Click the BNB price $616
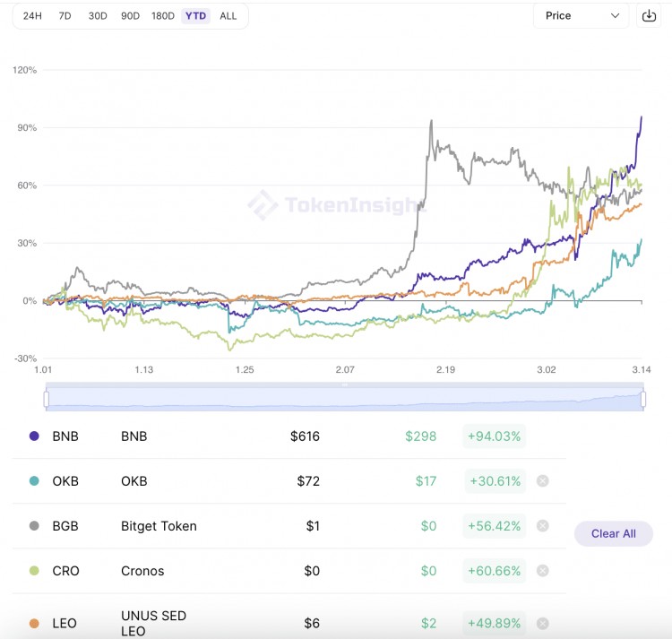The height and width of the screenshot is (639, 672). [x=305, y=436]
